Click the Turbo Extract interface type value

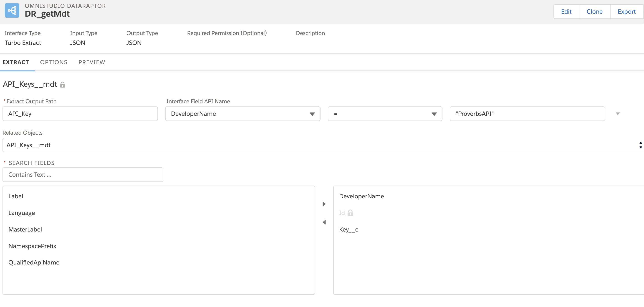click(x=23, y=43)
